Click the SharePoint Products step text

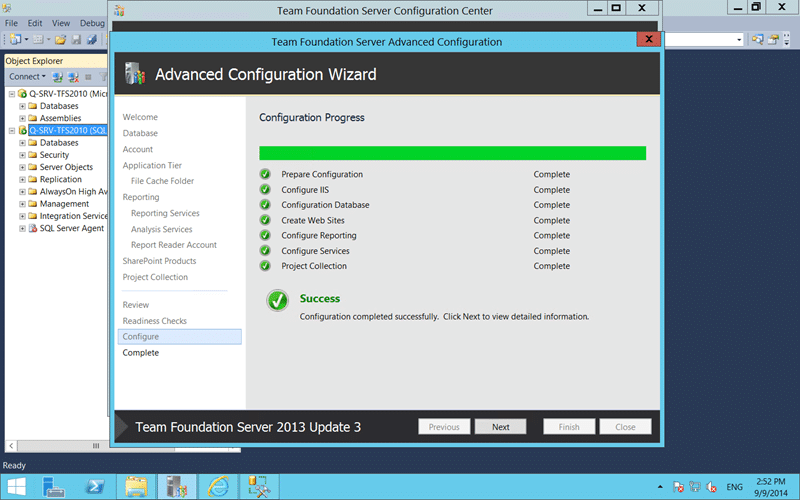159,261
